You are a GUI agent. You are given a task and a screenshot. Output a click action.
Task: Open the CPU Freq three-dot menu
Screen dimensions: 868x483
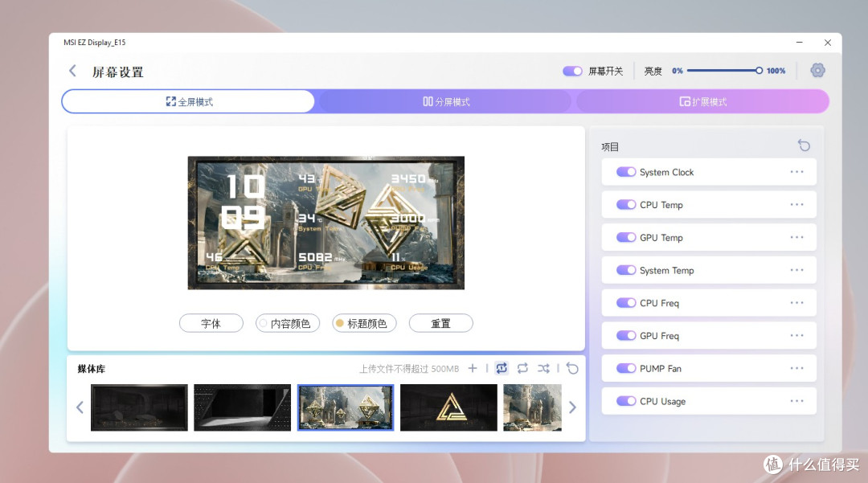coord(796,303)
